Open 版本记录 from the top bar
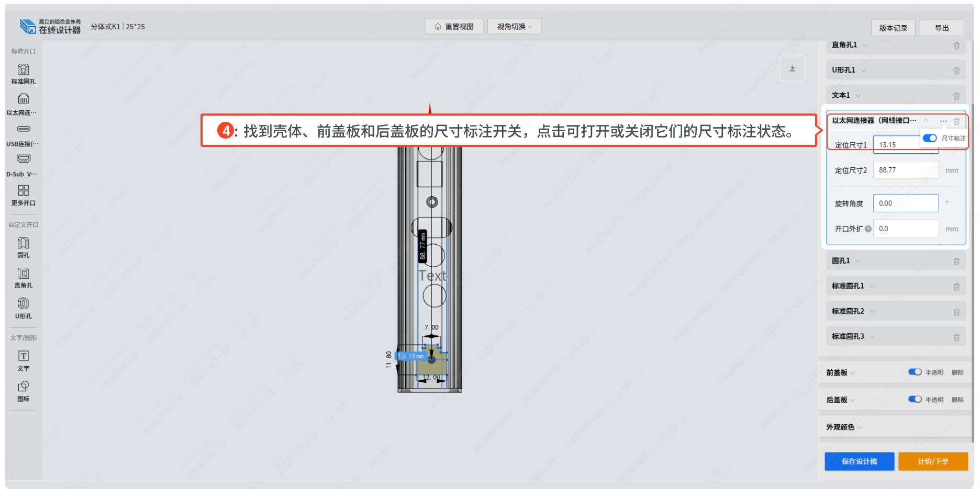This screenshot has height=489, width=980. (893, 28)
